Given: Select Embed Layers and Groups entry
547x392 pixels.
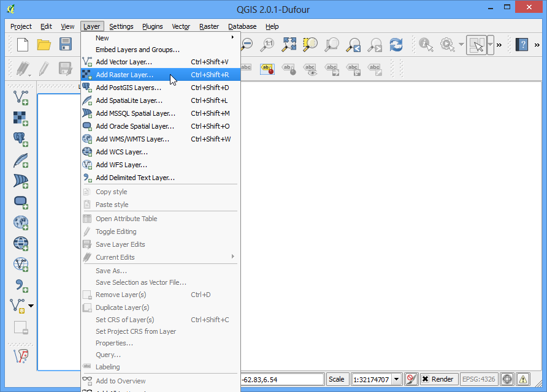Looking at the screenshot, I should coord(161,50).
